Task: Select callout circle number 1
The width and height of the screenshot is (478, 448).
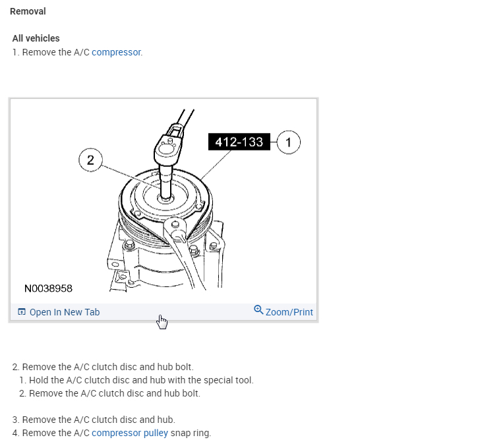Action: coord(288,142)
